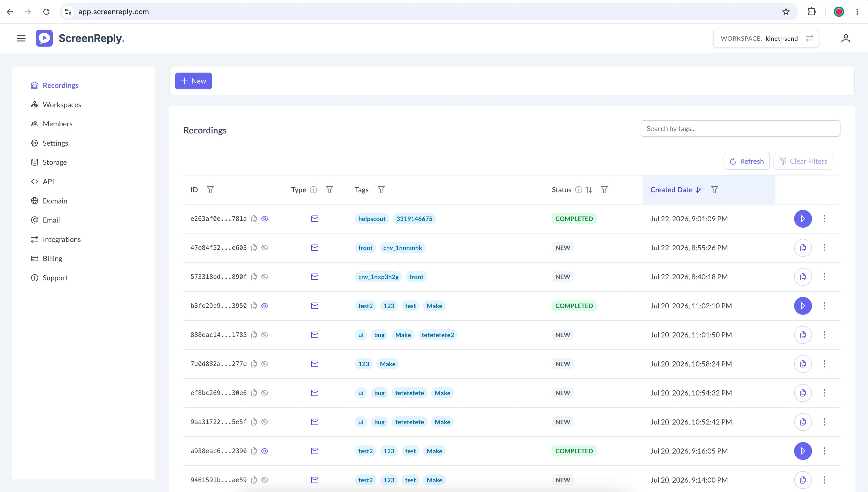Go back in browser
This screenshot has height=492, width=868.
coord(10,12)
